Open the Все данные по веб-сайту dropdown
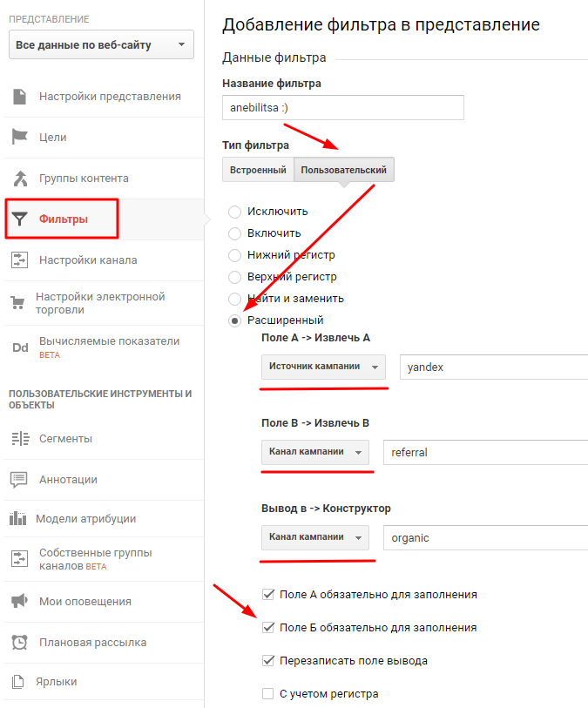 pos(101,44)
